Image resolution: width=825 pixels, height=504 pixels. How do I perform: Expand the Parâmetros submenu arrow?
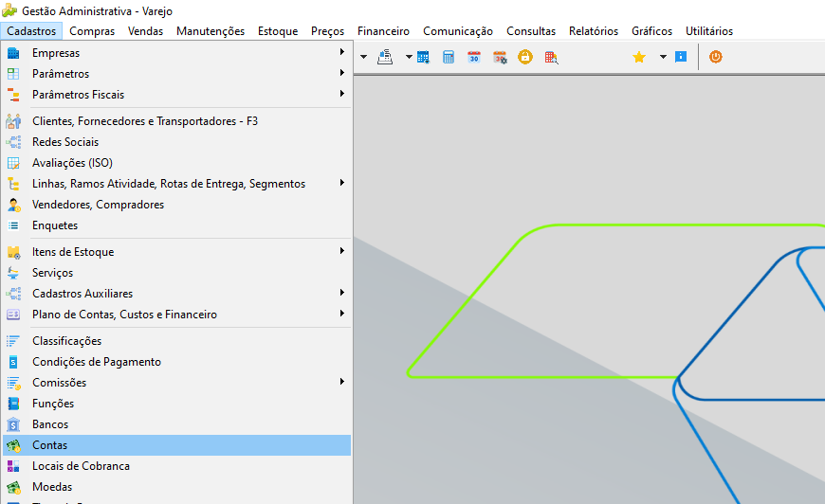click(x=342, y=73)
